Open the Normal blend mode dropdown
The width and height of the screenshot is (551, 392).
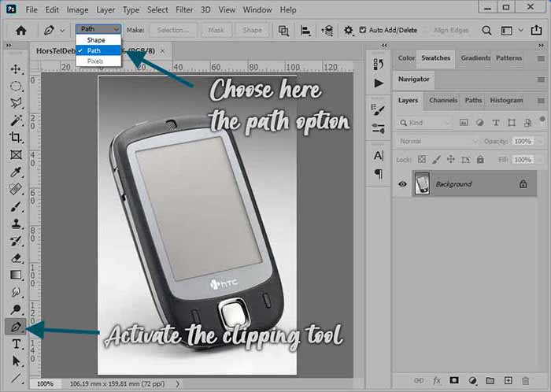(438, 141)
